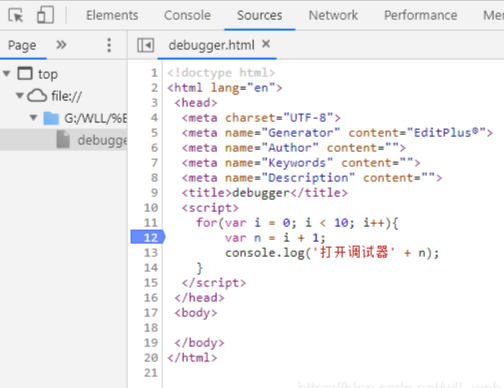504x388 pixels.
Task: Click the G:/WLL folder icon
Action: (51, 118)
